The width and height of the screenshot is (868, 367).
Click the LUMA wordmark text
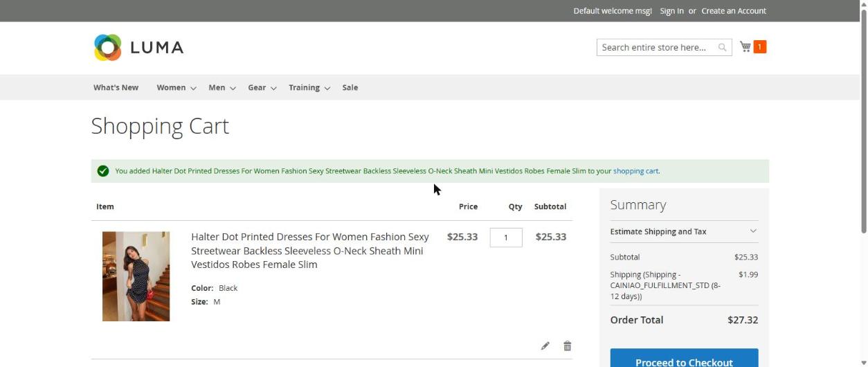(157, 47)
